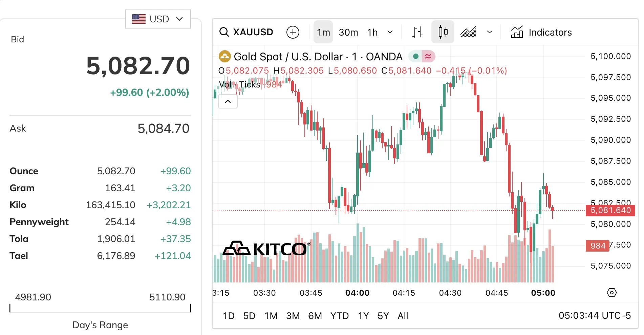Collapse the chart legend with the chevron

[x=228, y=101]
